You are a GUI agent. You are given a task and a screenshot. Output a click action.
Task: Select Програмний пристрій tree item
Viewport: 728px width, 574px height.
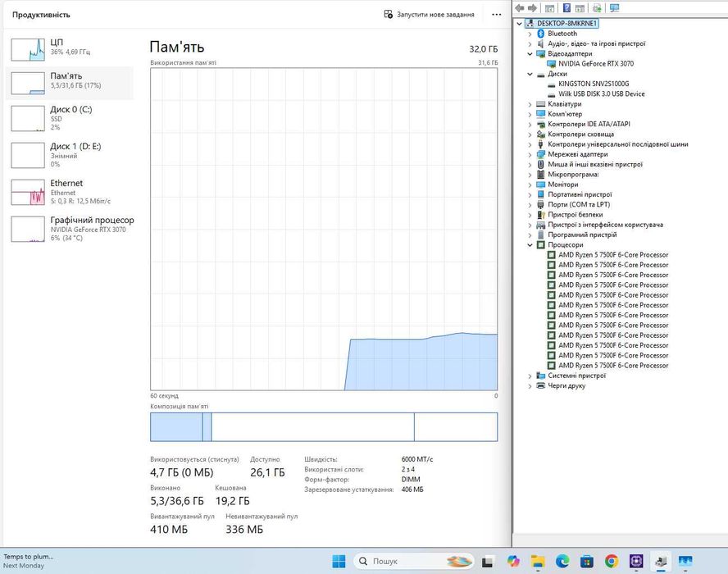click(x=582, y=235)
